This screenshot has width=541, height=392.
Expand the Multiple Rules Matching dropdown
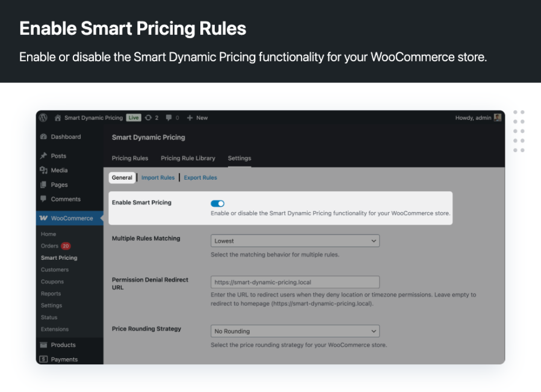coord(295,241)
